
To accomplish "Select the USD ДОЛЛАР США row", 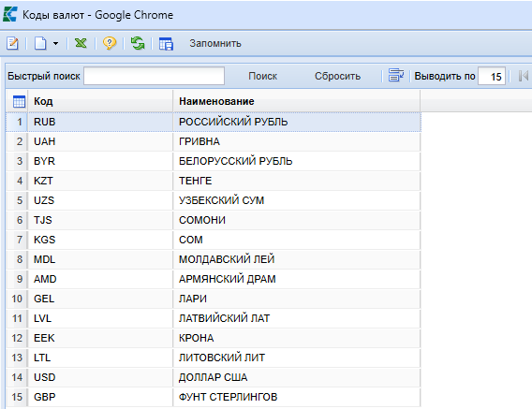I will coord(214,377).
